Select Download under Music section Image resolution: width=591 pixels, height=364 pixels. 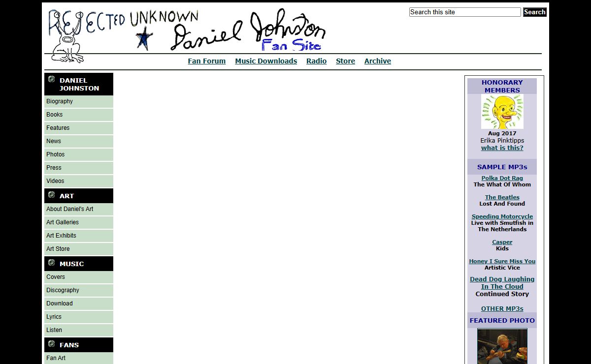(79, 303)
